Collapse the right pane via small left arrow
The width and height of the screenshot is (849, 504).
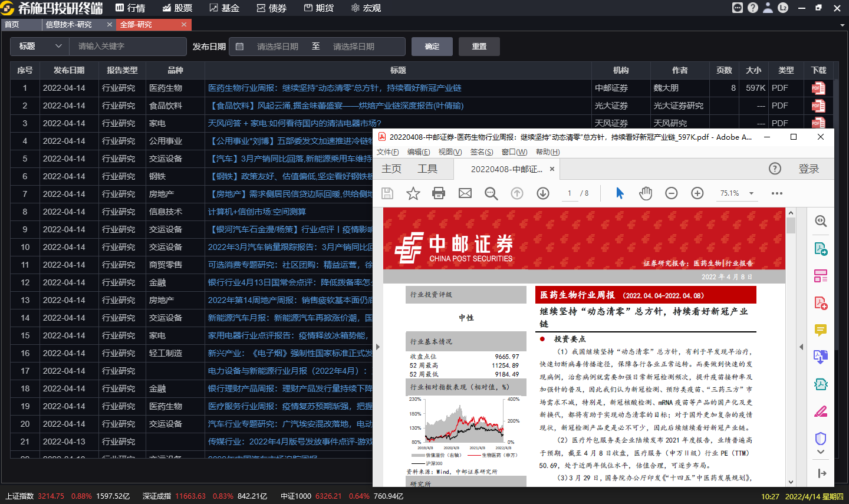point(801,347)
